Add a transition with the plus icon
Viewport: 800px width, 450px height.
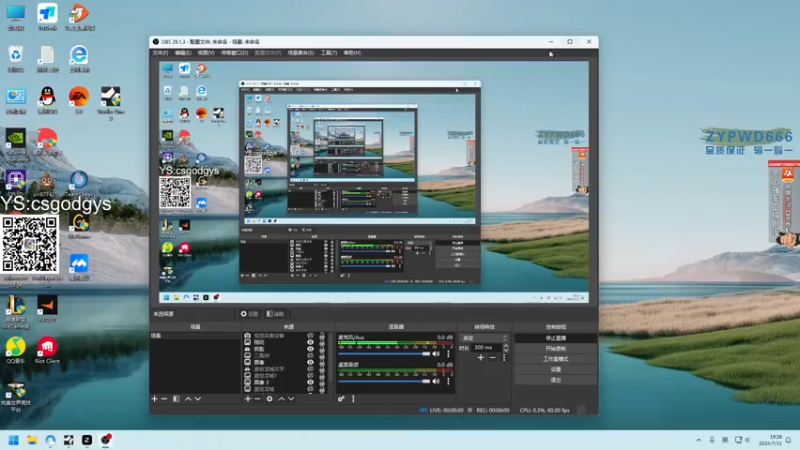pos(481,358)
